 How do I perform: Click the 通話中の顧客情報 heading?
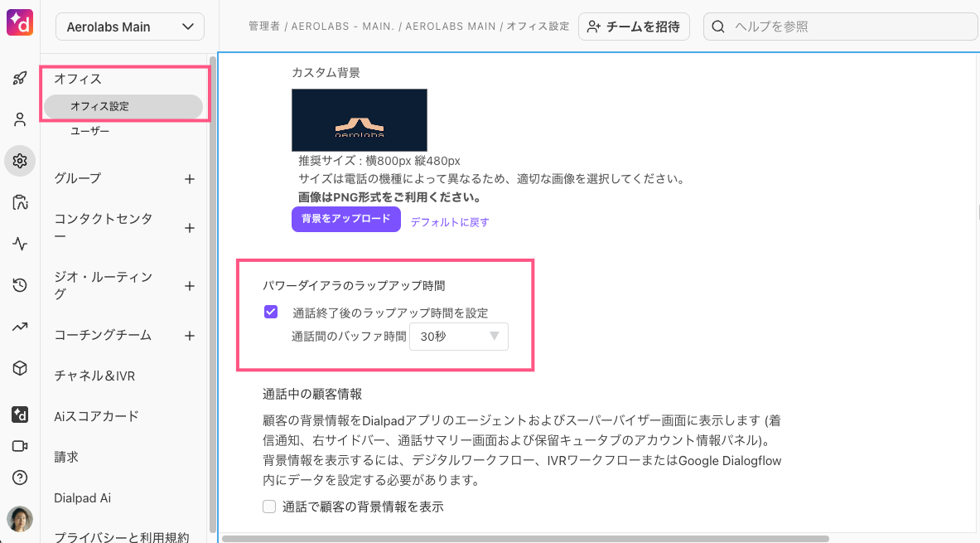312,394
